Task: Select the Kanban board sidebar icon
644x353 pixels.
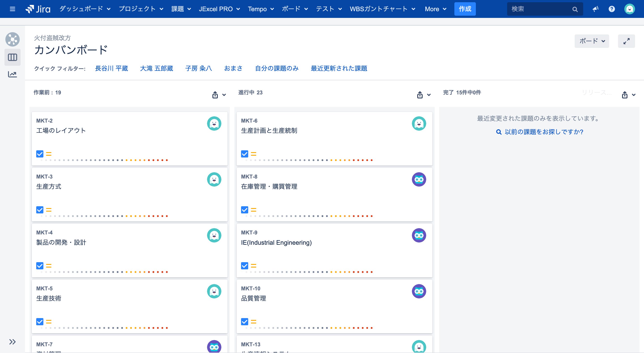Action: (x=13, y=57)
